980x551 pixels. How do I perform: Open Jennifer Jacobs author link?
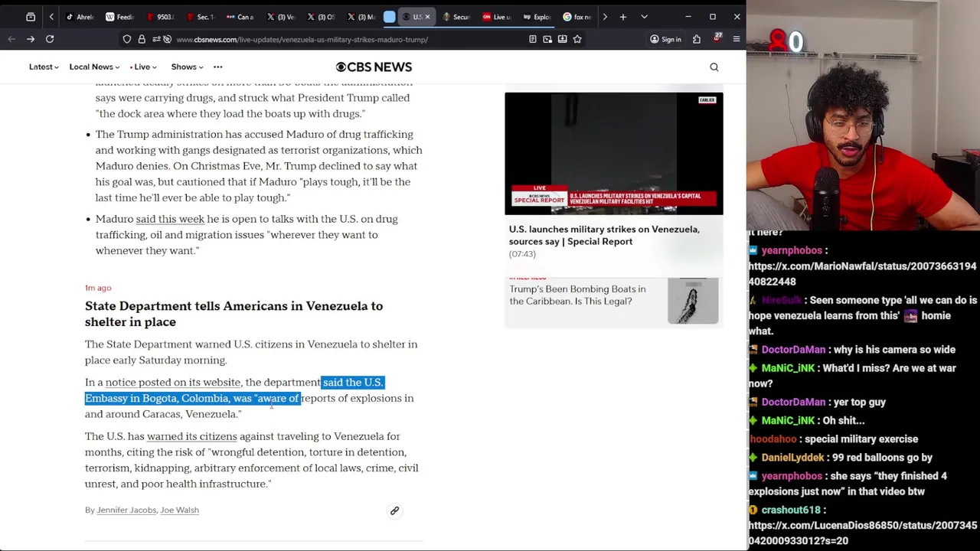126,510
